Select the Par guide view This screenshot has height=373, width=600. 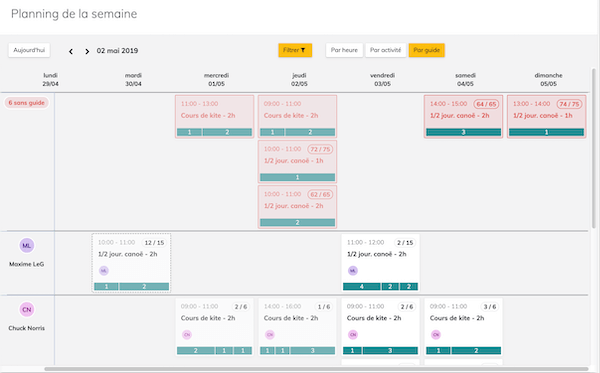click(x=427, y=50)
